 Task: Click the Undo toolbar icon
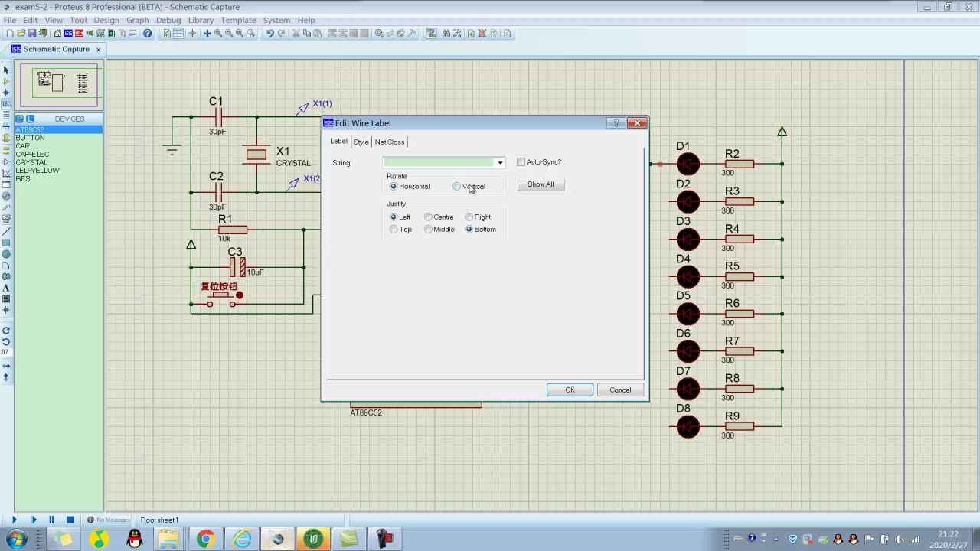(x=269, y=34)
